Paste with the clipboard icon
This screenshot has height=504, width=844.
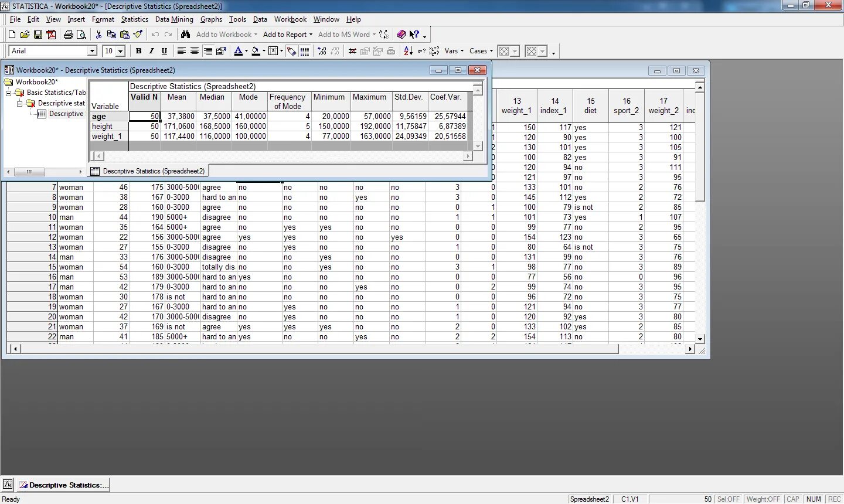[124, 35]
